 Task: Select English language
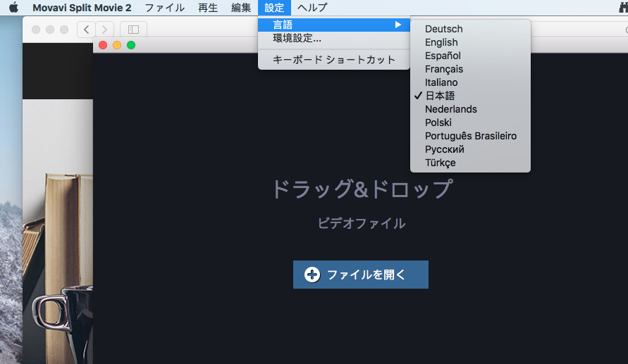click(x=470, y=42)
